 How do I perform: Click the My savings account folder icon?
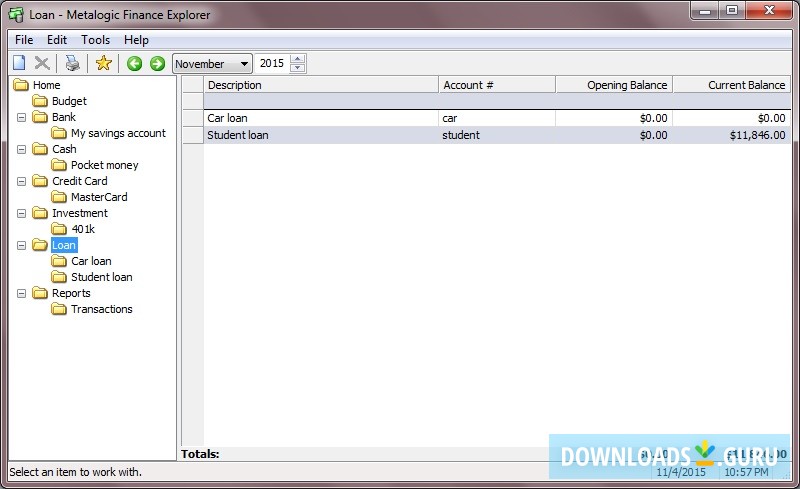point(59,133)
